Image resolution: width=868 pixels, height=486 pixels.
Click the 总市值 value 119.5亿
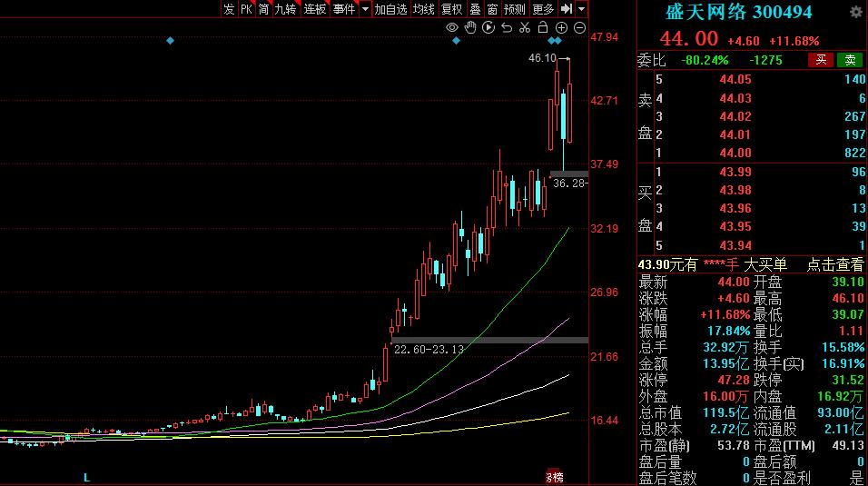725,412
